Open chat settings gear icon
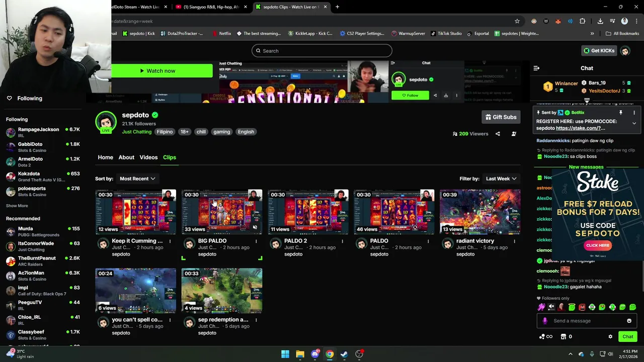The image size is (644, 362). coord(610,337)
